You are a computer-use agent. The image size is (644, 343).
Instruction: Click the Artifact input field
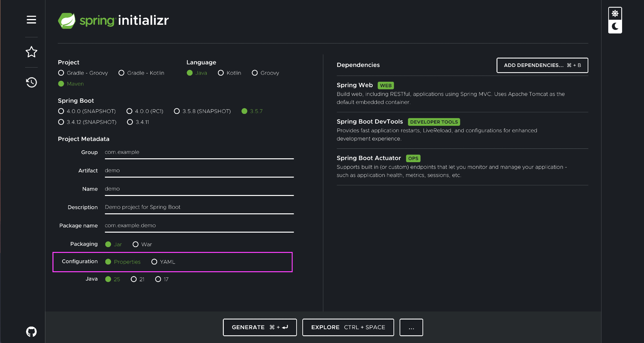199,171
